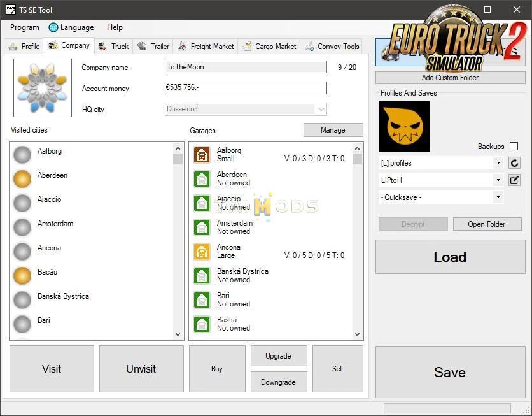The image size is (532, 416).
Task: Select the Ancona Large garage row text
Action: point(228,251)
